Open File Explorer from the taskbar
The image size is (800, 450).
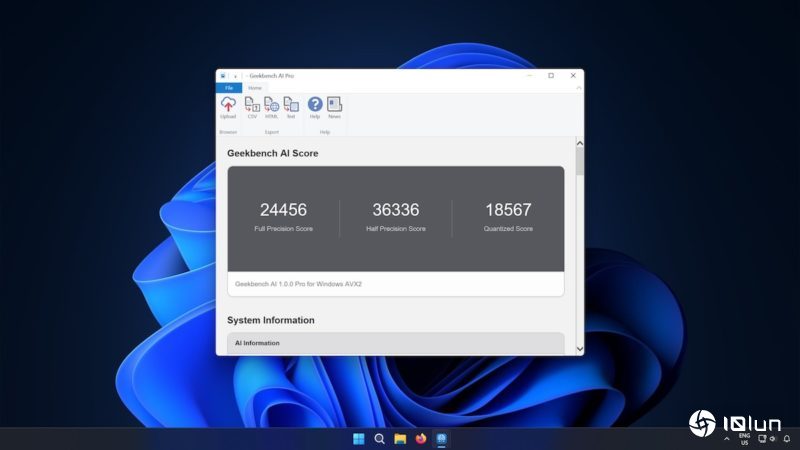click(400, 439)
